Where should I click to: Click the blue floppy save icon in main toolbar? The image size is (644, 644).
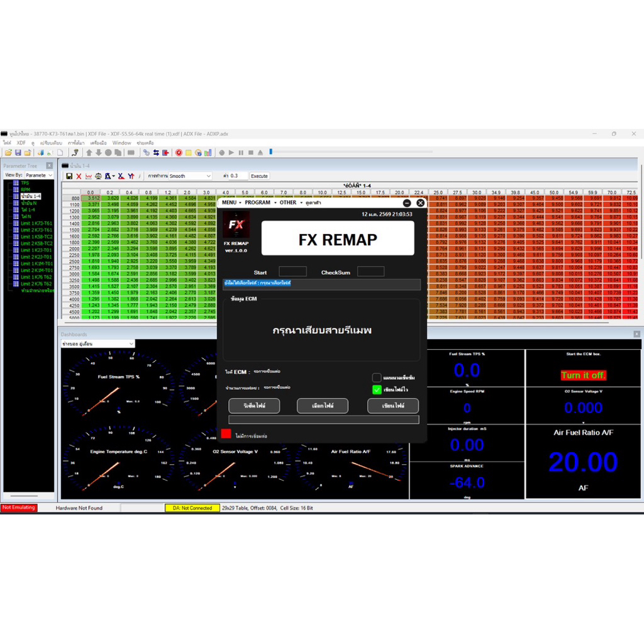pyautogui.click(x=18, y=153)
